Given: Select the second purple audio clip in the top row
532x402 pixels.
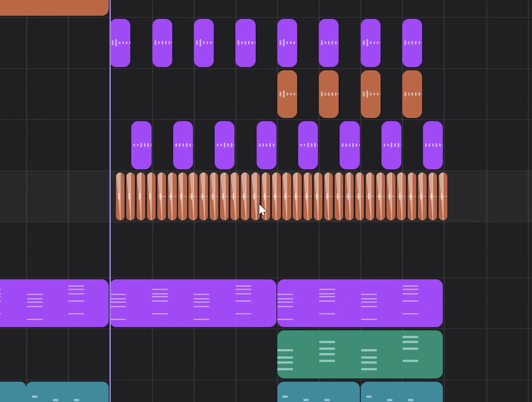Looking at the screenshot, I should coord(162,43).
